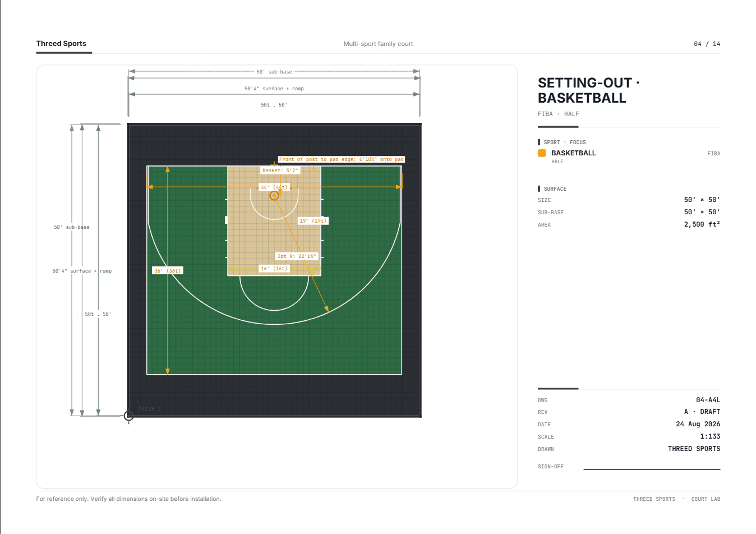Click the 'DATE' title block label

[544, 425]
